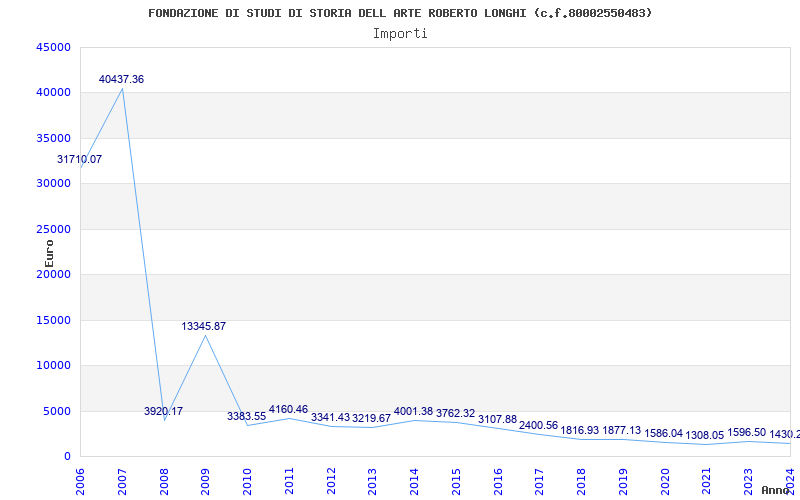Click the y-axis value 0

pos(67,457)
